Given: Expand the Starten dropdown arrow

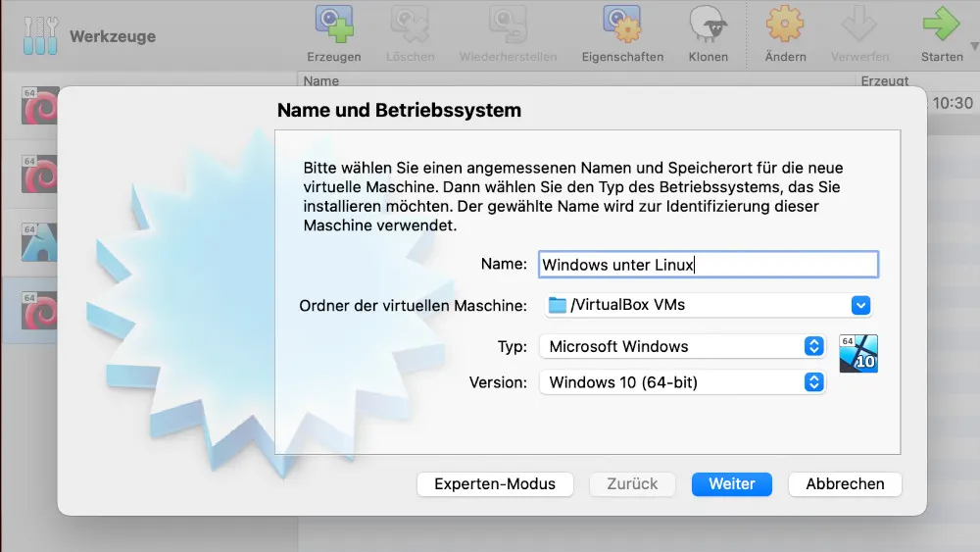Looking at the screenshot, I should [974, 47].
